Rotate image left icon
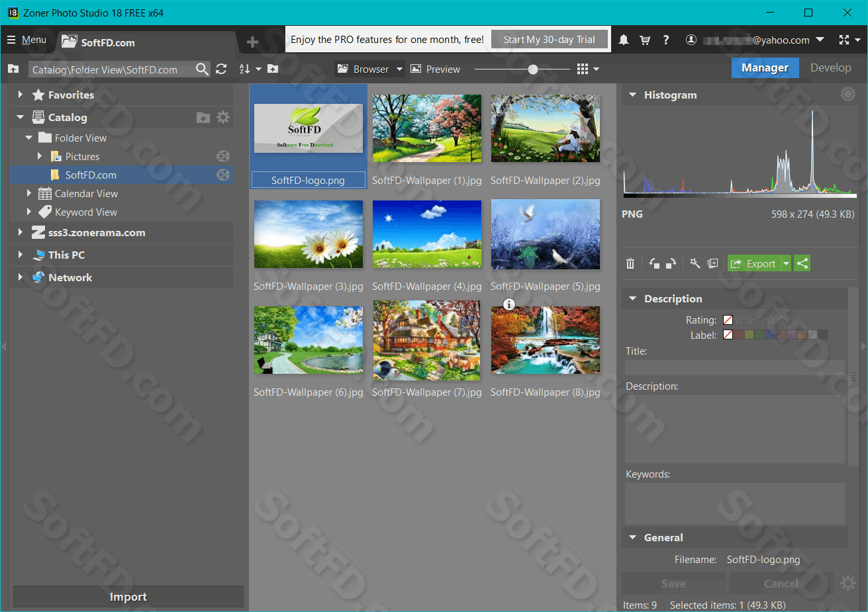Screen dimensions: 868x612 point(654,263)
